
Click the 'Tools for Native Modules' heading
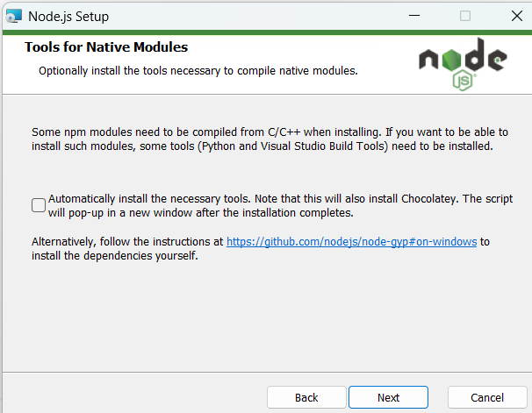(x=106, y=47)
